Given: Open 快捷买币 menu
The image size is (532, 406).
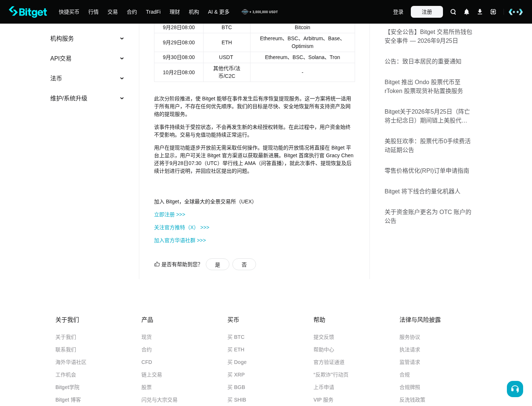Looking at the screenshot, I should point(69,12).
